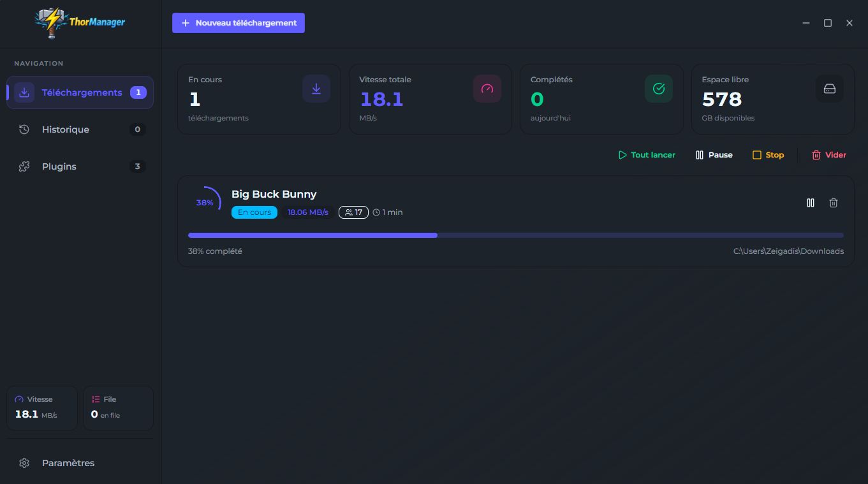868x484 pixels.
Task: Open the Téléchargements section
Action: (x=80, y=92)
